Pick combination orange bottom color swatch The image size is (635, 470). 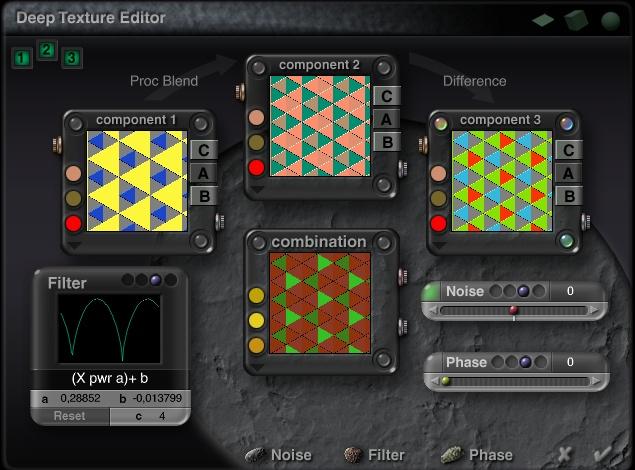pos(256,345)
